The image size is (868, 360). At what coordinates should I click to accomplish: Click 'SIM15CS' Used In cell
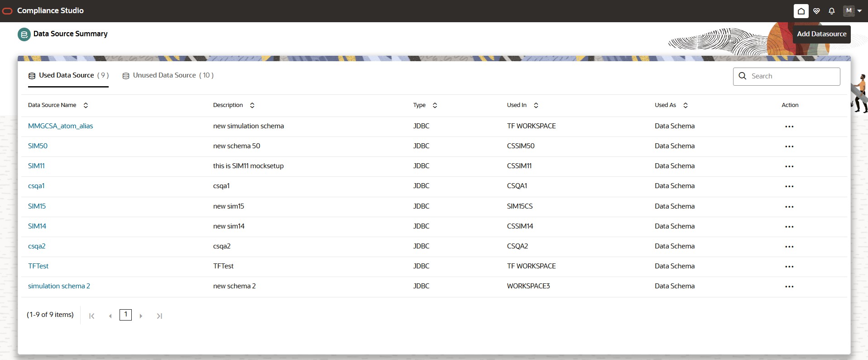(520, 206)
